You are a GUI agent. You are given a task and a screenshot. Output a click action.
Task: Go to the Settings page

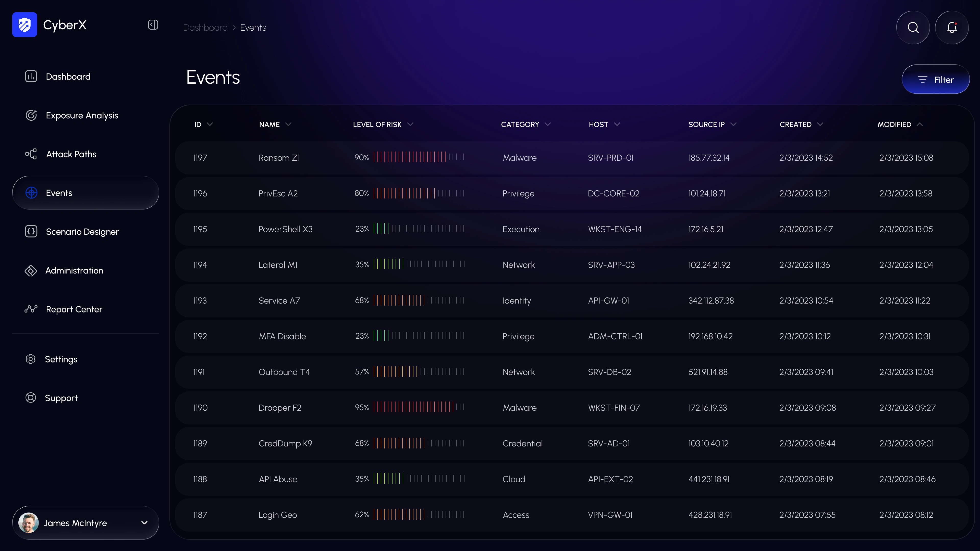coord(61,359)
